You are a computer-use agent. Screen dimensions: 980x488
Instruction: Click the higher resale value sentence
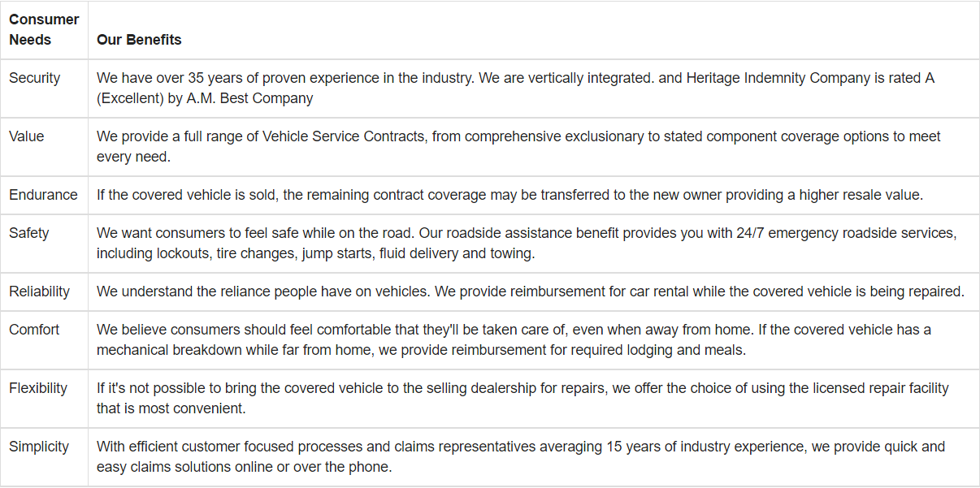(x=510, y=195)
